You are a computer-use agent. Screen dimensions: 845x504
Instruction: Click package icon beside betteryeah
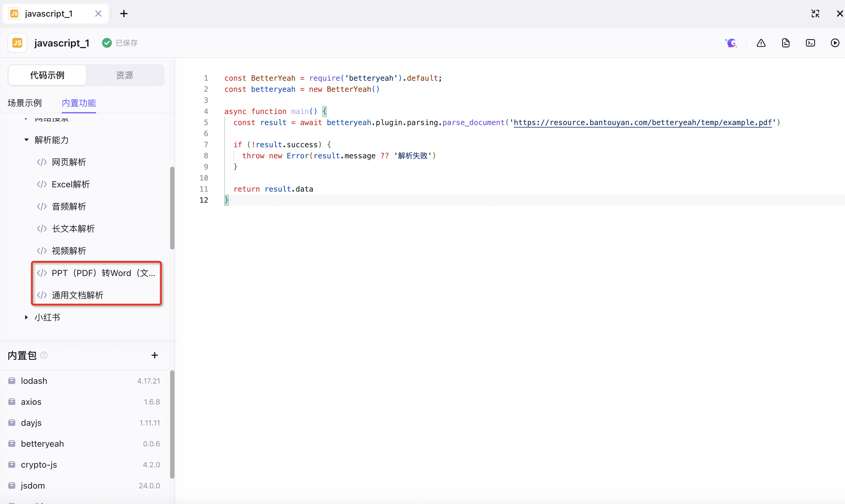coord(11,444)
